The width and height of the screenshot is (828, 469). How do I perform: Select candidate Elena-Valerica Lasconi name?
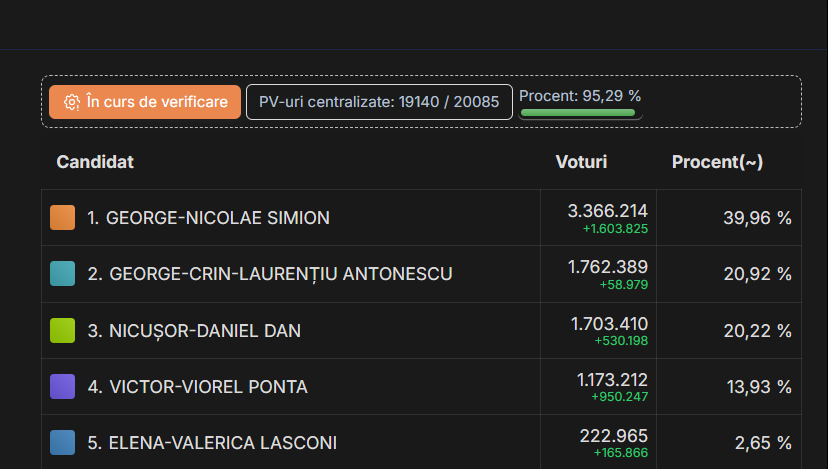[212, 443]
